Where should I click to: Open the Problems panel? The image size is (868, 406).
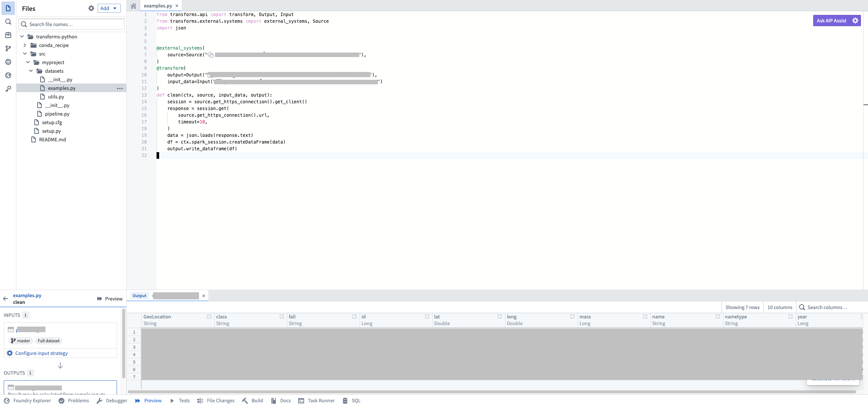click(74, 400)
